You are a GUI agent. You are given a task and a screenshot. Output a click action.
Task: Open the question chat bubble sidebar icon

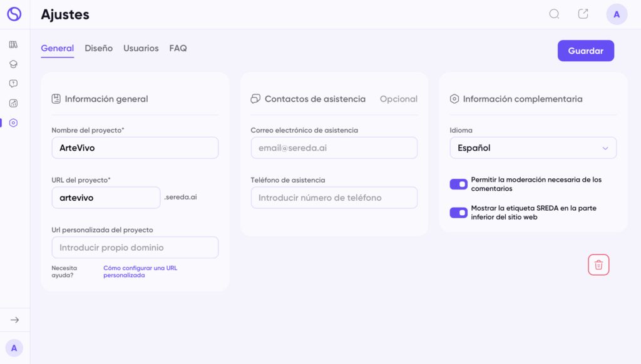coord(14,84)
